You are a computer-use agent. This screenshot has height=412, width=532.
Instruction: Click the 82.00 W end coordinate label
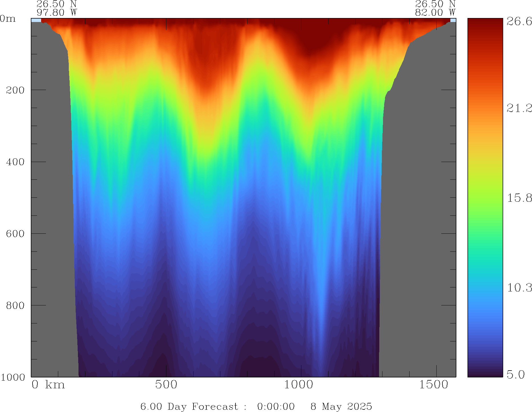[435, 13]
